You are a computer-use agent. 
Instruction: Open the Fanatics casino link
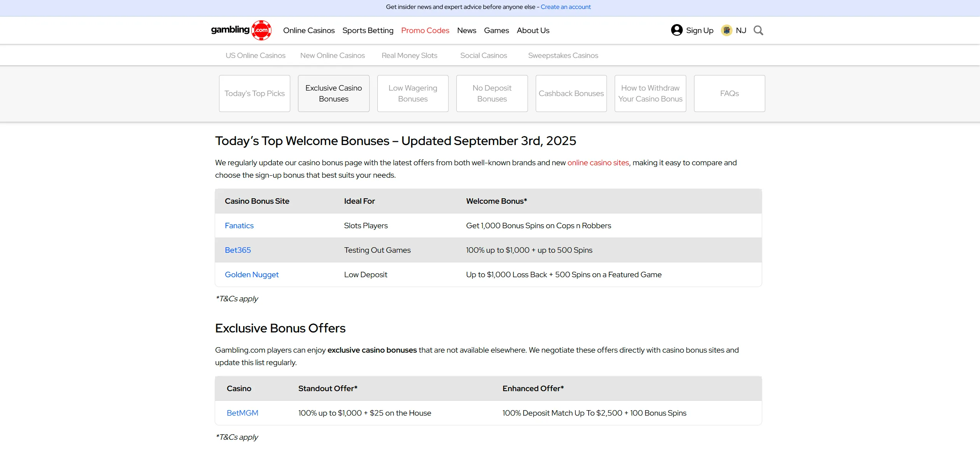coord(239,226)
